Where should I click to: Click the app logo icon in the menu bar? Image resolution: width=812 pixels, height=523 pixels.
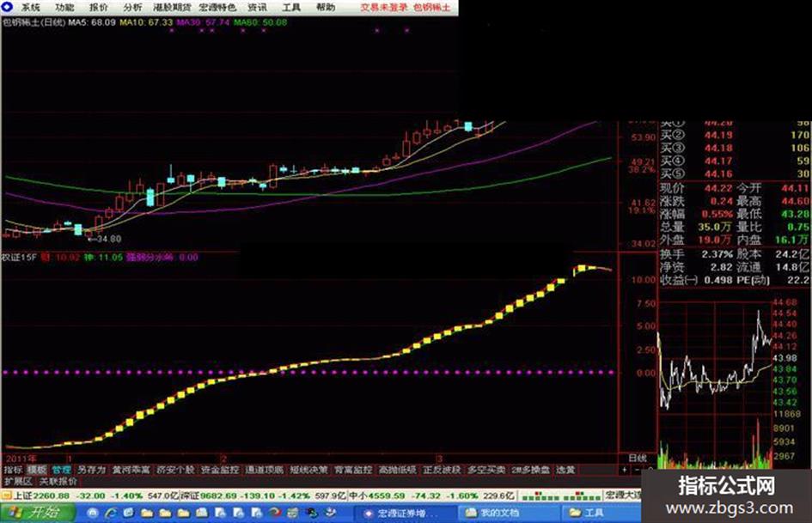point(7,7)
